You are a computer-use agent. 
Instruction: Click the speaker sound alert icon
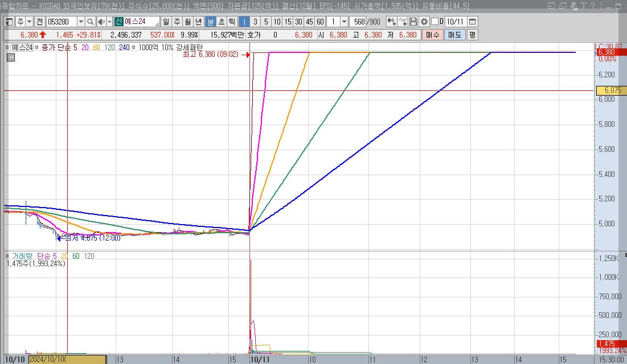pyautogui.click(x=101, y=22)
